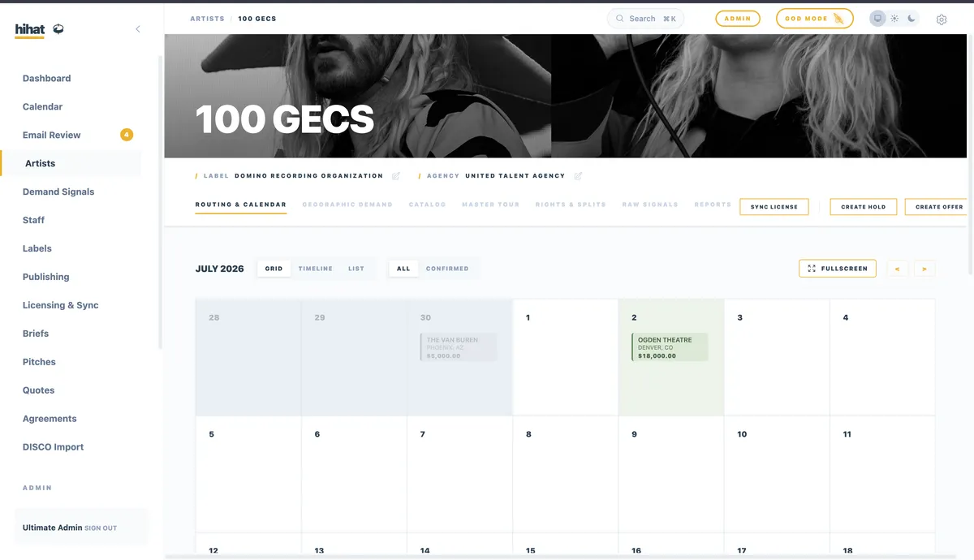Click the 100 GECS banner image

[565, 96]
